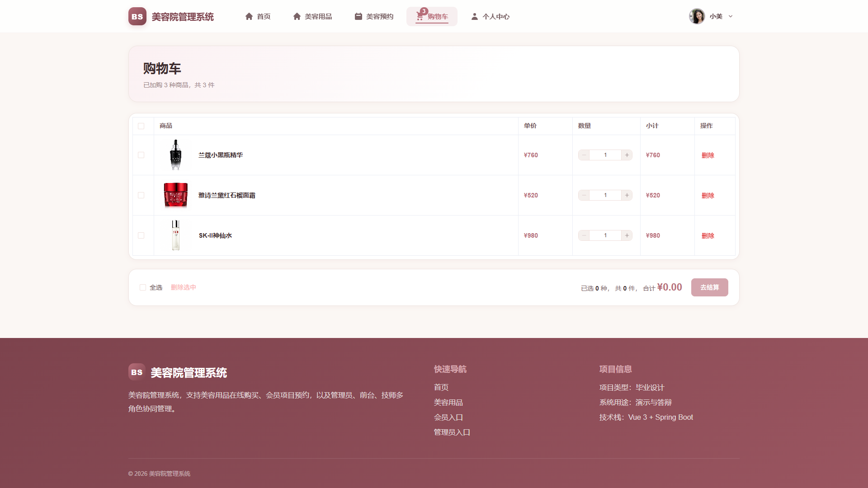Click the BS logo in the header
The width and height of the screenshot is (868, 488).
[x=137, y=16]
